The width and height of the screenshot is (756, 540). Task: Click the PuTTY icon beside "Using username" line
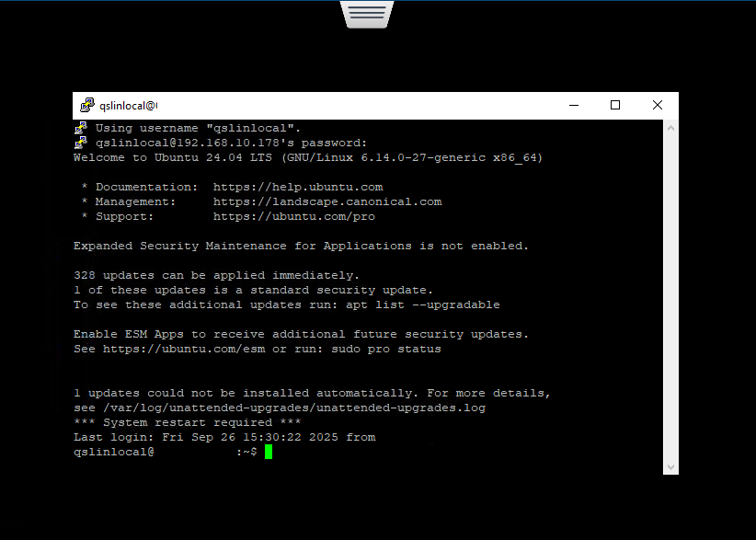[81, 128]
